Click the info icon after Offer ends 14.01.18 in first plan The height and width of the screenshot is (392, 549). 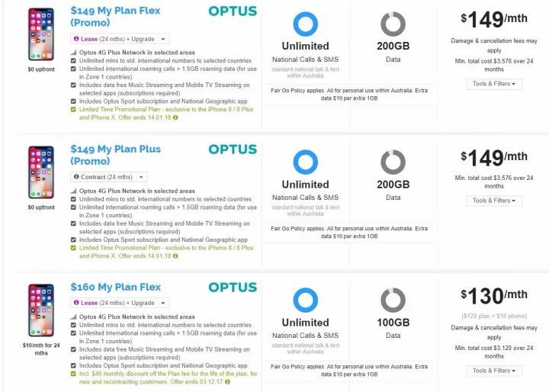(x=175, y=117)
